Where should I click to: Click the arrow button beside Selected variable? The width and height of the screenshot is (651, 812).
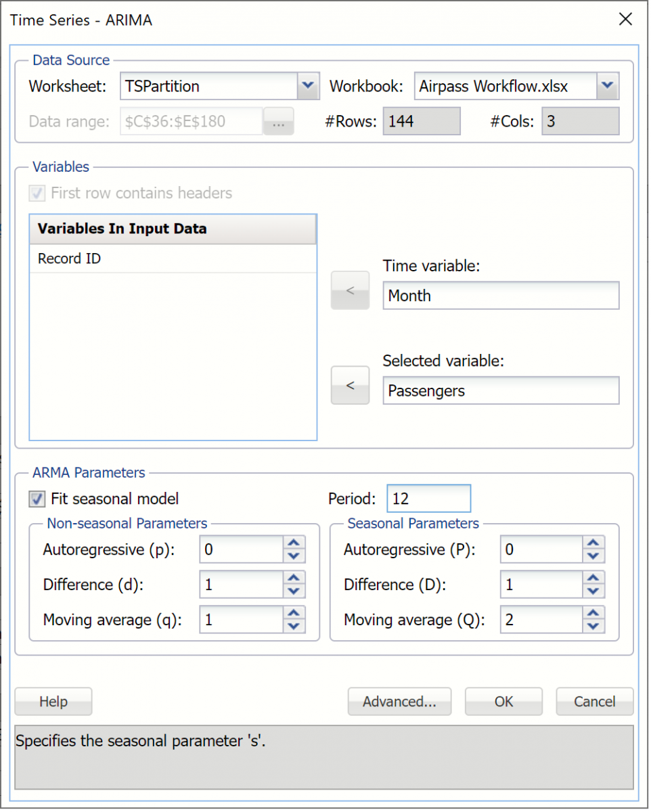coord(350,385)
